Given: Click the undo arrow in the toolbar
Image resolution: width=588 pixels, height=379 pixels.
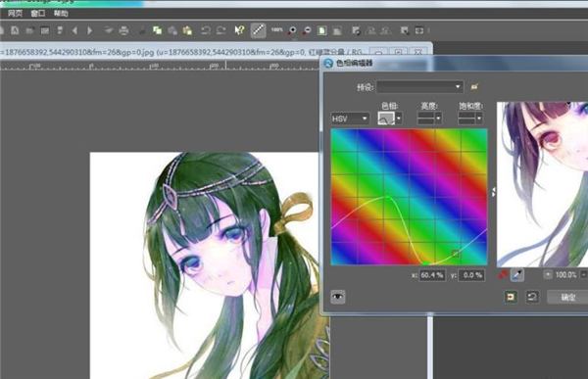Looking at the screenshot, I should [x=206, y=30].
